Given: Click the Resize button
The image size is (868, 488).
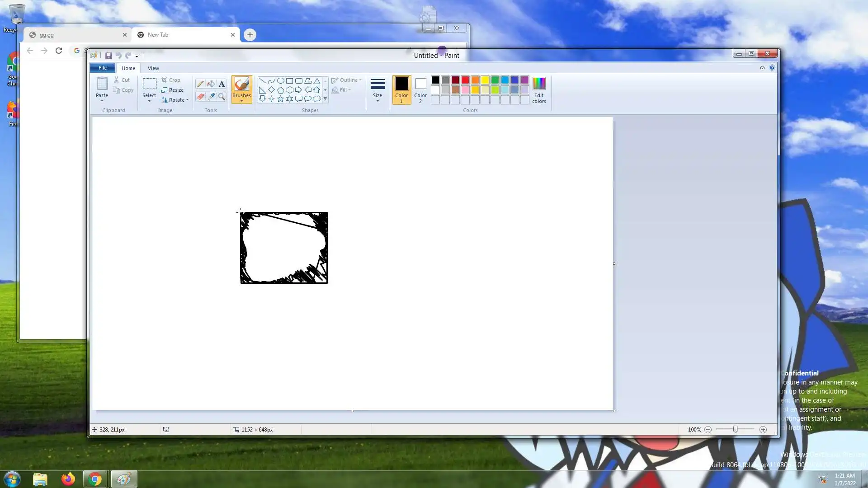Looking at the screenshot, I should (x=173, y=90).
